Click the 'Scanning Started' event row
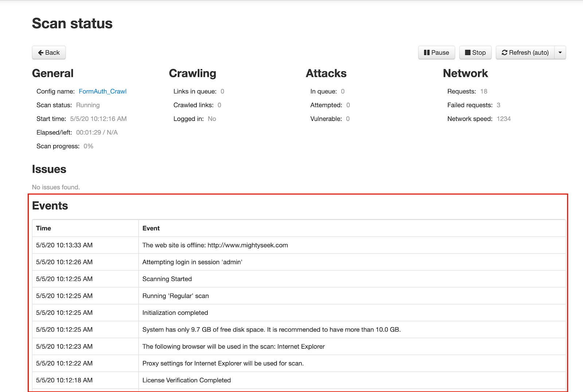 167,279
